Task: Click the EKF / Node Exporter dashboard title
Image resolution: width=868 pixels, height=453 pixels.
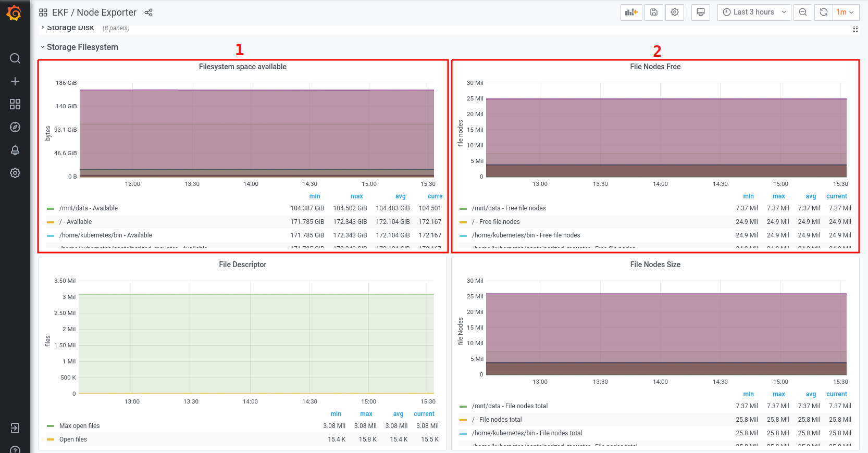Action: click(94, 12)
